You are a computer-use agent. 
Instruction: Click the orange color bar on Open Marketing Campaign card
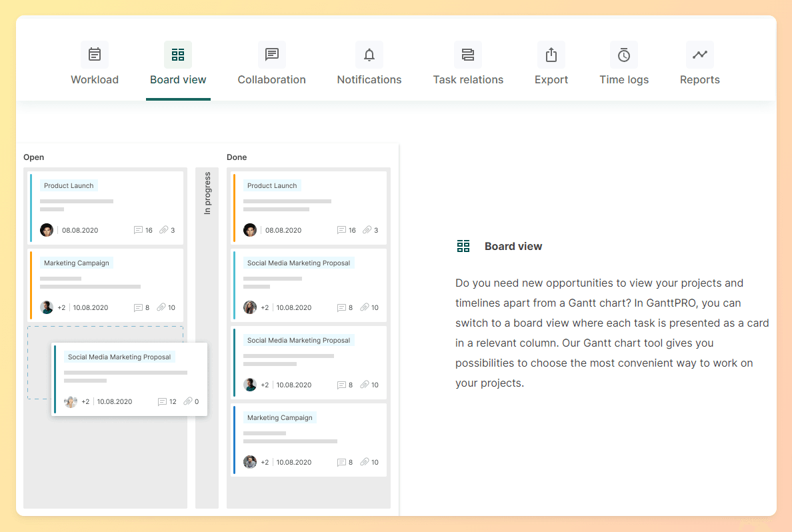(x=31, y=285)
